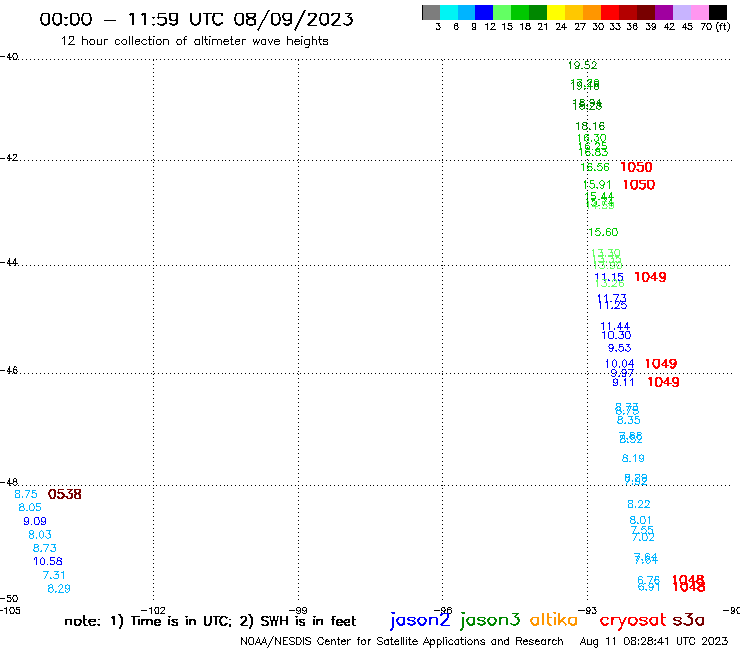This screenshot has width=740, height=650.
Task: Click the subtitle '12 hour collection of altimeter wave heights'
Action: pyautogui.click(x=194, y=41)
